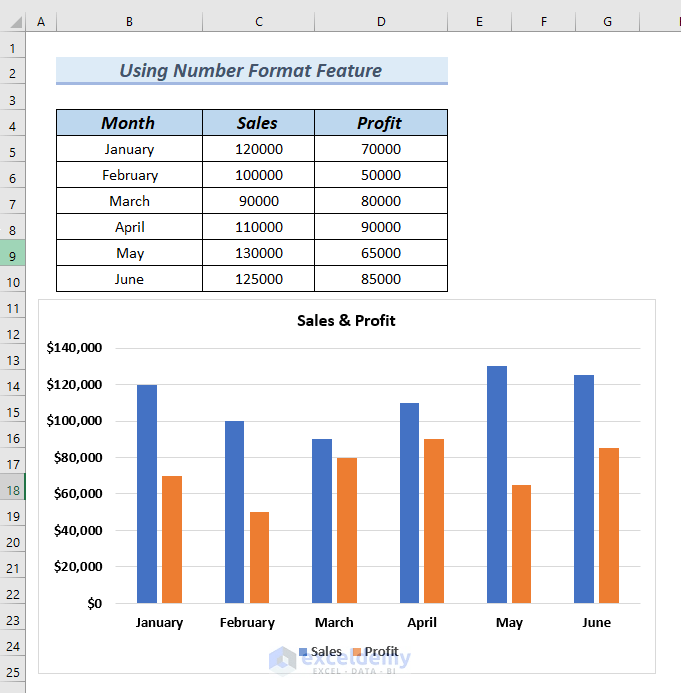Select the 'Sales & Profit' chart title
The height and width of the screenshot is (693, 681).
(x=346, y=320)
